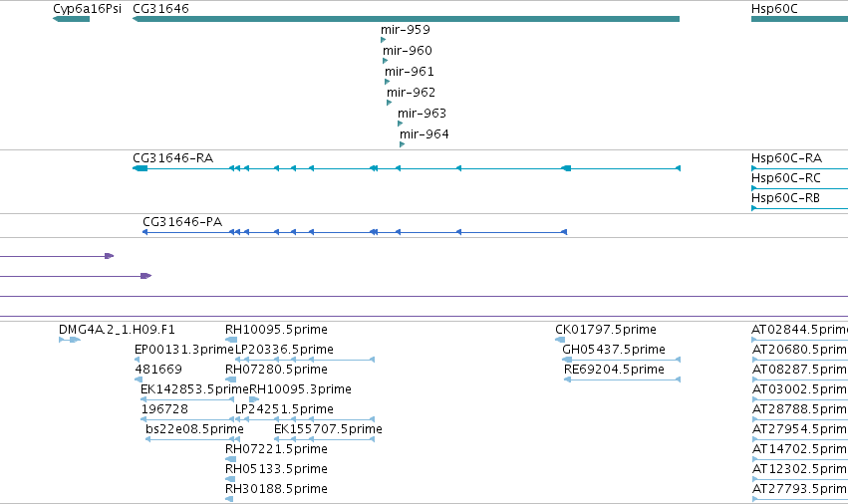Select the mir-960 feature label
Viewport: 848px width, 504px height.
(408, 51)
